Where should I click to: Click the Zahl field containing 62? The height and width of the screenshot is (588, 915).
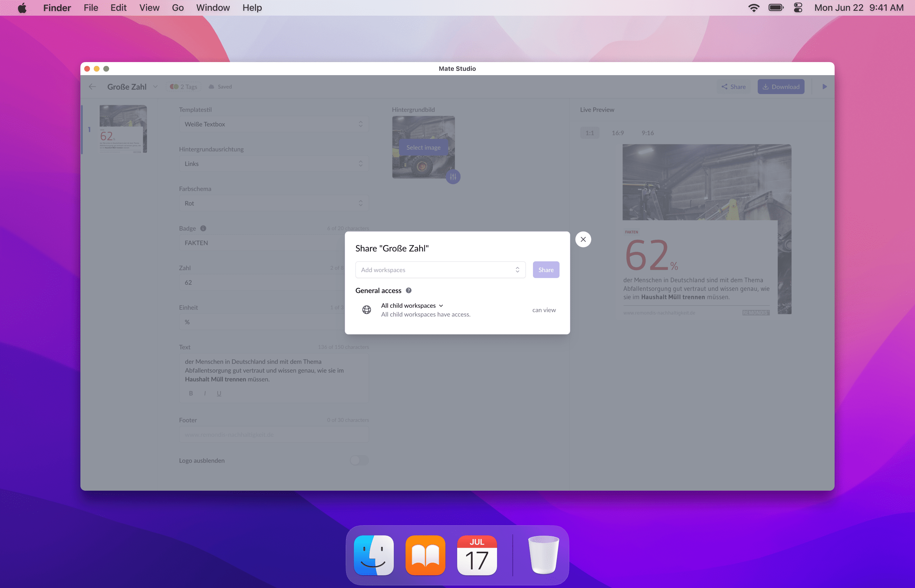pos(262,283)
